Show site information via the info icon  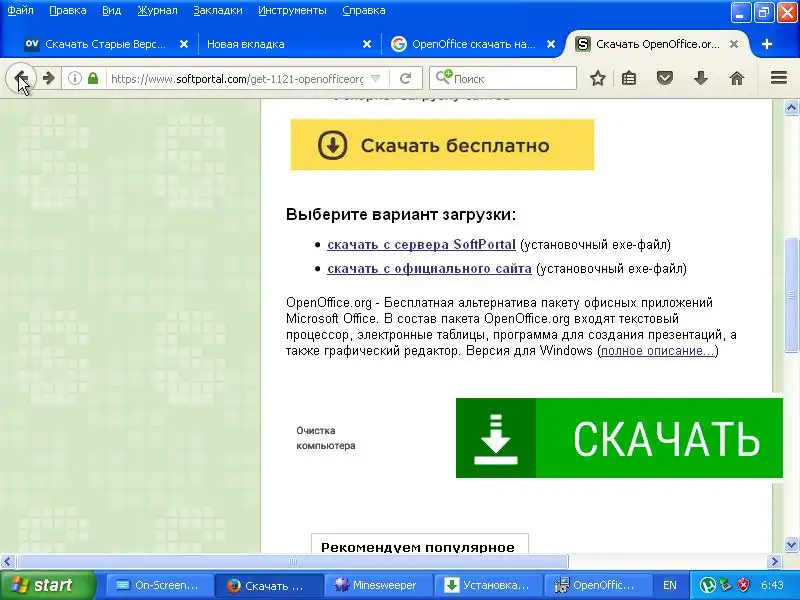point(74,78)
